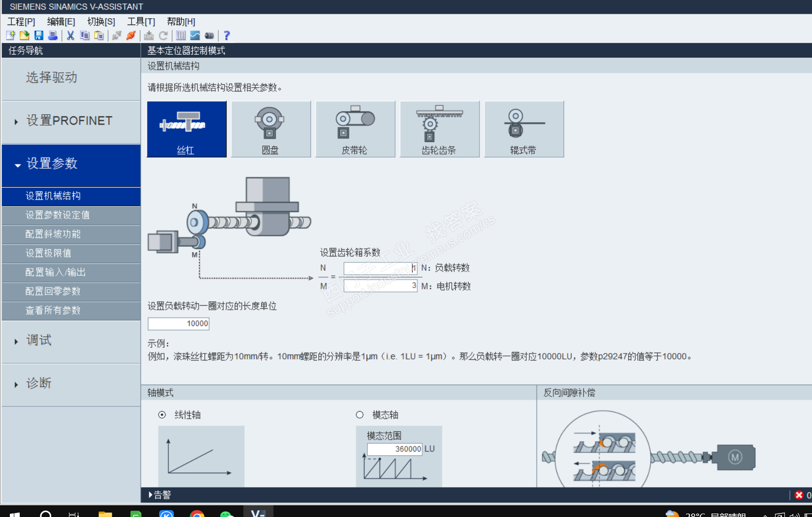This screenshot has height=517, width=812.
Task: Open File Explorer from the taskbar
Action: click(x=105, y=514)
